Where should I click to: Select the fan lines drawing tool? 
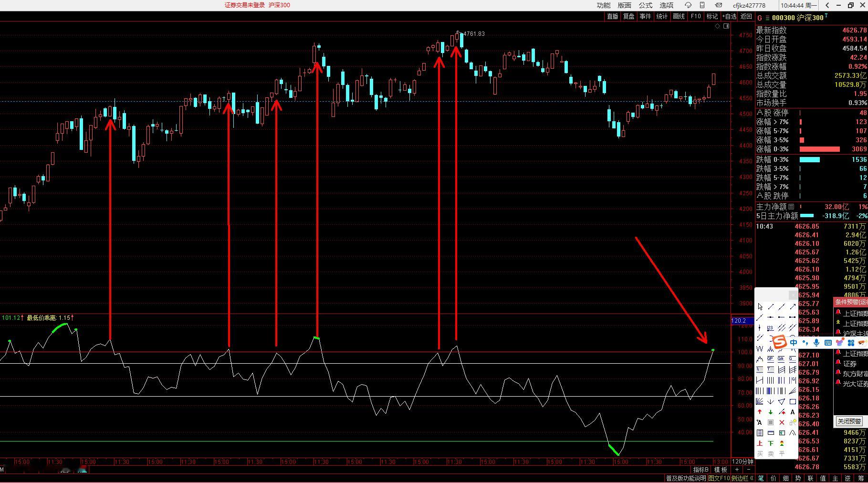pos(760,401)
